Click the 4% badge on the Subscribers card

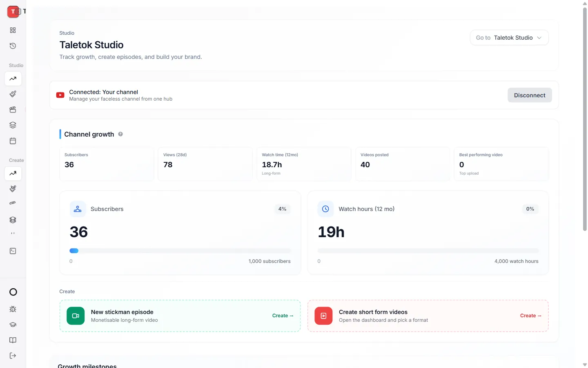pos(282,209)
